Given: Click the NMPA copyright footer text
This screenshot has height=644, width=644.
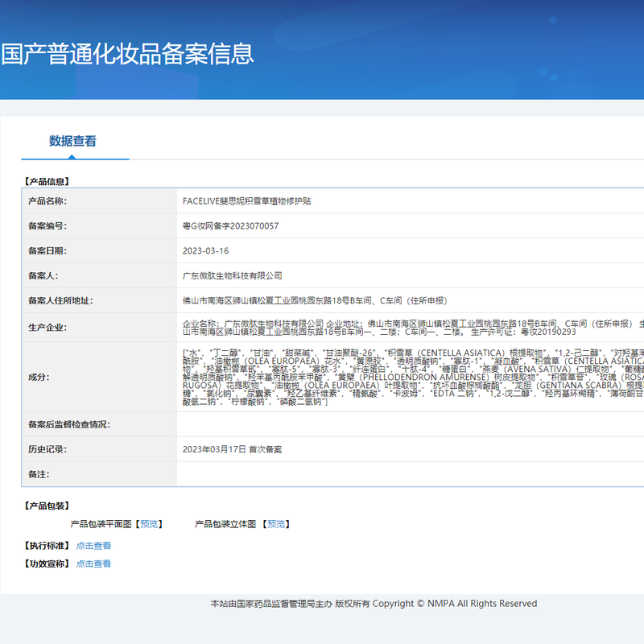Looking at the screenshot, I should [374, 604].
